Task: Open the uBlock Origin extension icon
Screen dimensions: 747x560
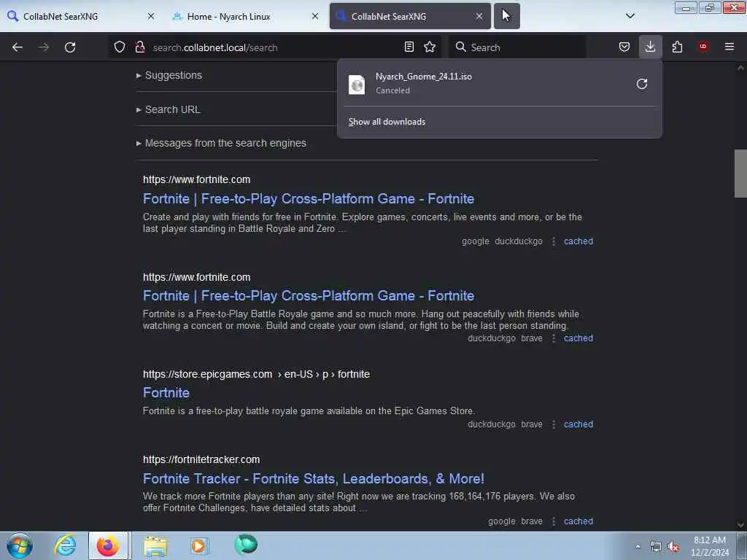Action: pyautogui.click(x=703, y=47)
